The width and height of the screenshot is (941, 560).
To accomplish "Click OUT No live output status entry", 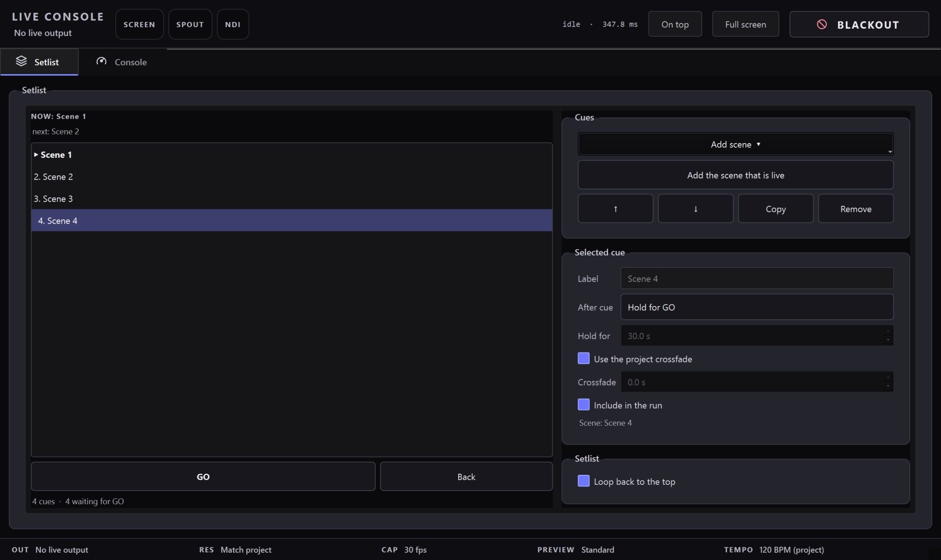I will point(50,550).
